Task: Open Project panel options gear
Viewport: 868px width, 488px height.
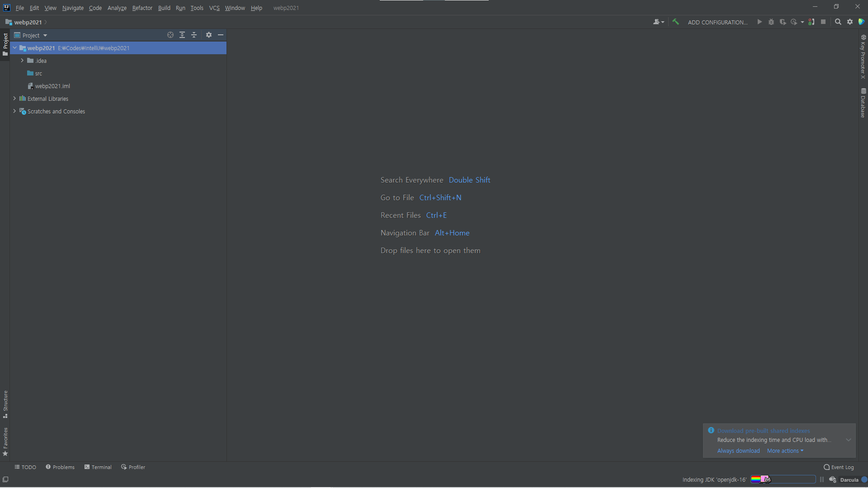Action: coord(209,35)
